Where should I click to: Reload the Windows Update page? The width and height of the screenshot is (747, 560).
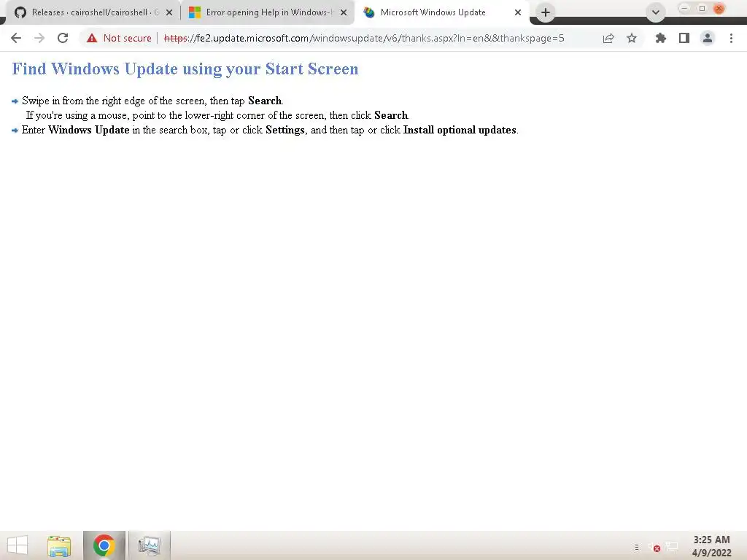click(63, 38)
